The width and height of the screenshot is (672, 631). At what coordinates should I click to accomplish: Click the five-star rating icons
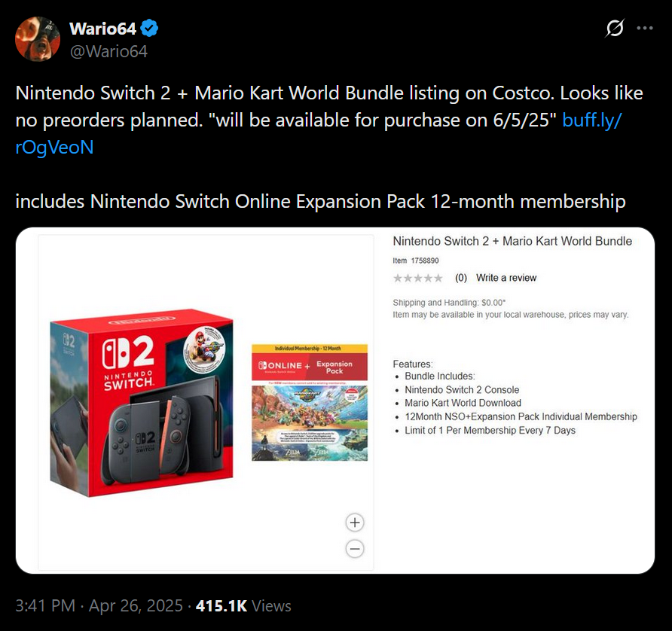click(418, 278)
